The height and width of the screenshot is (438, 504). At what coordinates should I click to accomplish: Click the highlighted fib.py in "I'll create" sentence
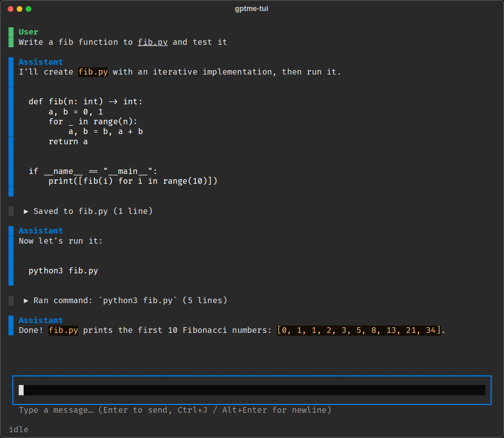93,72
